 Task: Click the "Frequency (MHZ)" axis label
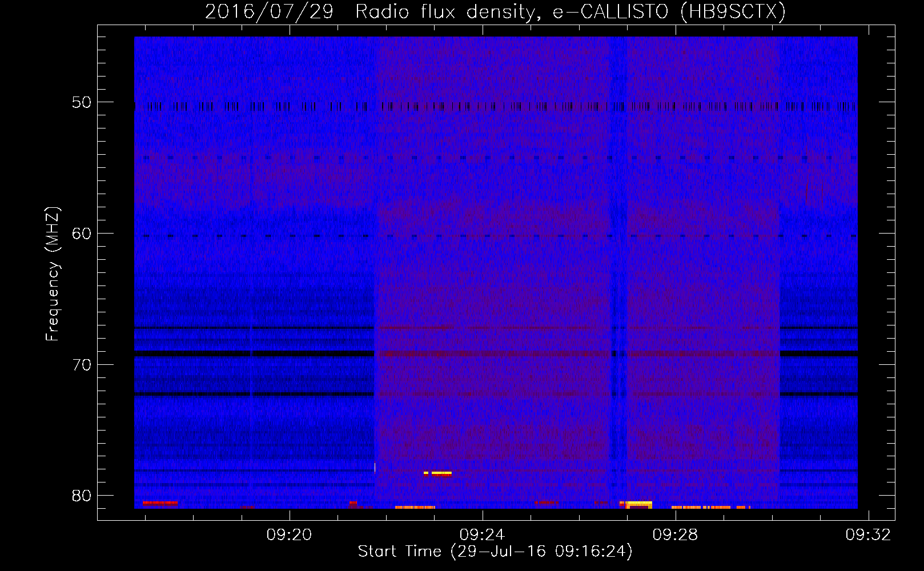tap(53, 274)
